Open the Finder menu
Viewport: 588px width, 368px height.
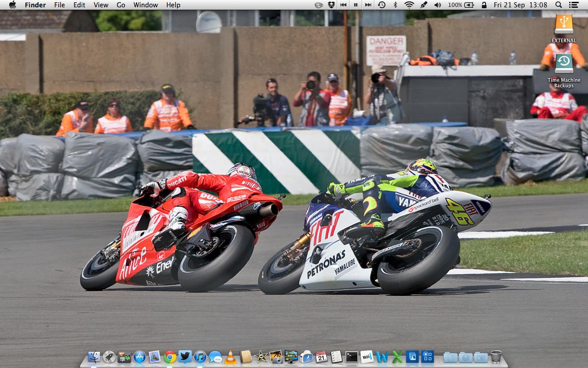click(x=35, y=5)
